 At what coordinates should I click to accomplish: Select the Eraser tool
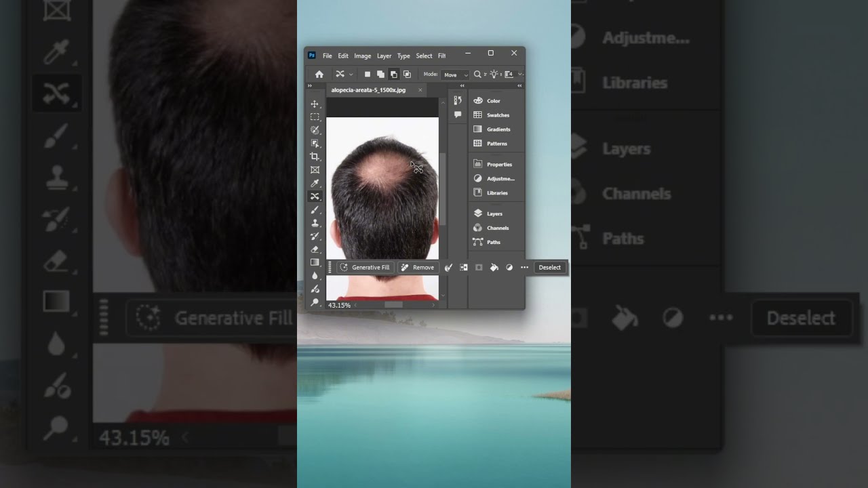[x=315, y=249]
